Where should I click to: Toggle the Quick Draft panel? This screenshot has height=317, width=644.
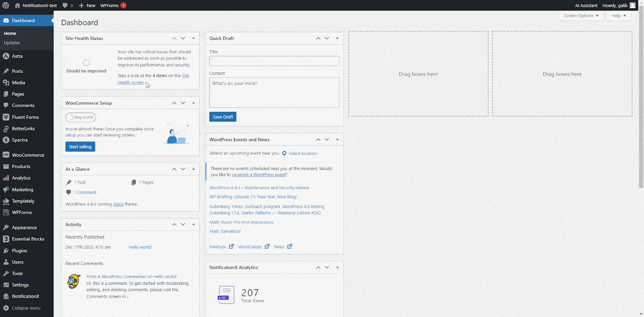point(337,38)
